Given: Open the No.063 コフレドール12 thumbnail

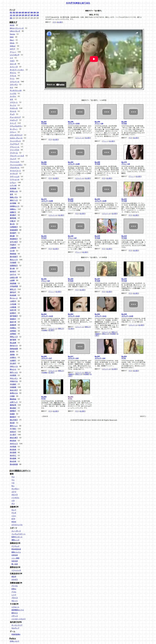Looking at the screenshot, I should click(x=80, y=304).
